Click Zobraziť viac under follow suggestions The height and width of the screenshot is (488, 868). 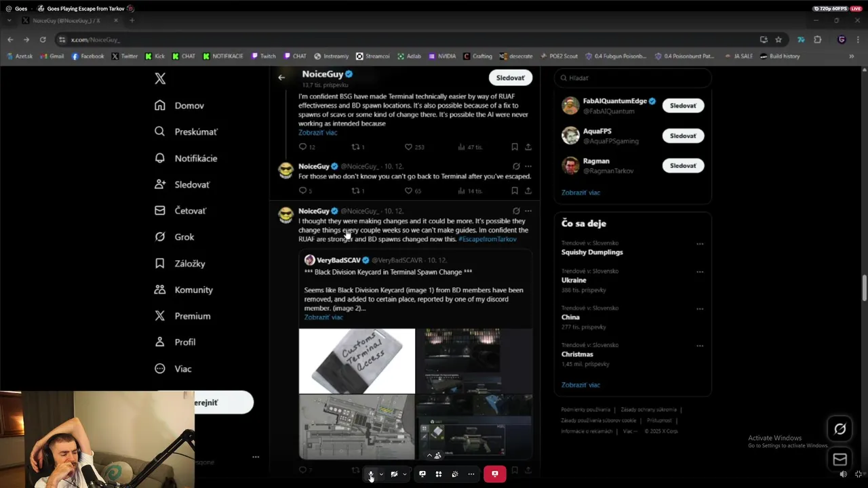[x=580, y=192]
